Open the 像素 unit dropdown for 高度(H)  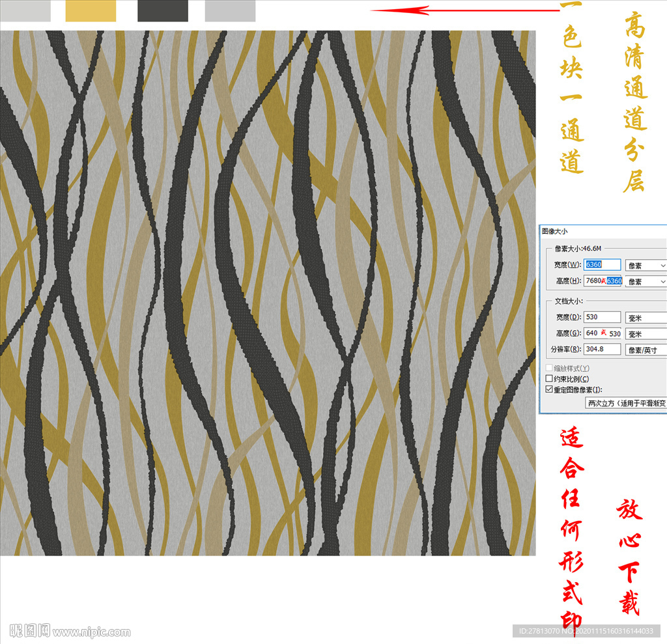tap(646, 281)
